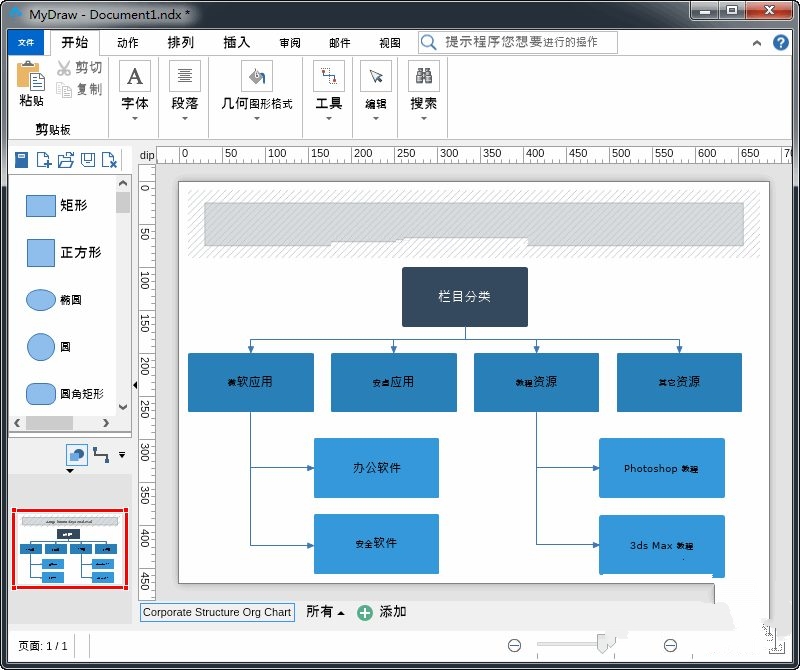This screenshot has width=800, height=670.
Task: Open the Search (搜索) binoculars group
Action: pyautogui.click(x=423, y=90)
